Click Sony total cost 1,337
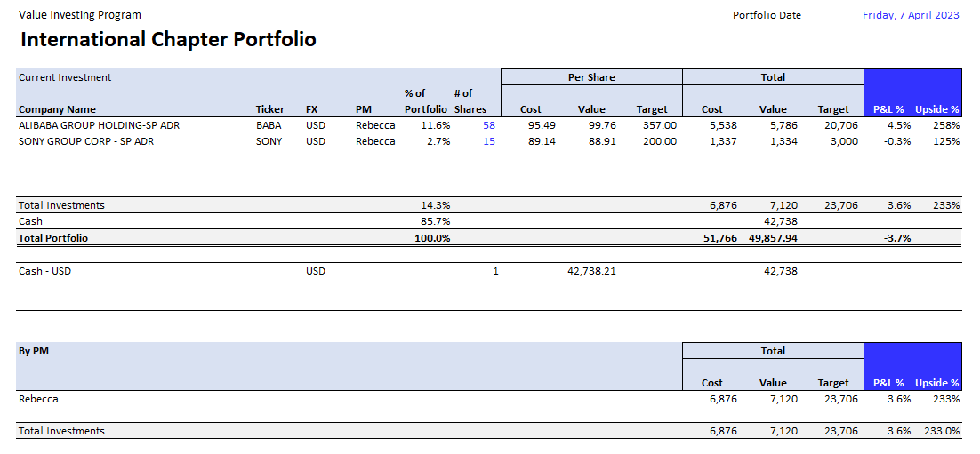This screenshot has width=980, height=454. pyautogui.click(x=724, y=141)
